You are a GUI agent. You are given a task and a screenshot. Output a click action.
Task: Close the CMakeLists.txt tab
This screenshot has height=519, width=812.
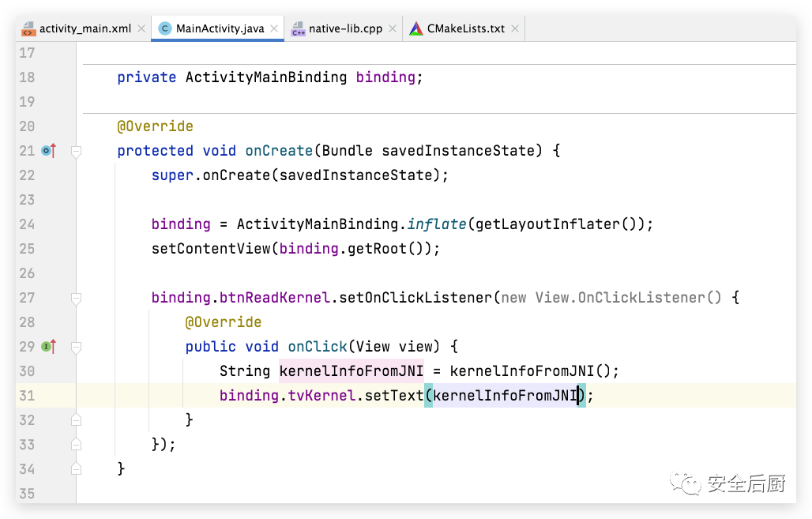514,29
